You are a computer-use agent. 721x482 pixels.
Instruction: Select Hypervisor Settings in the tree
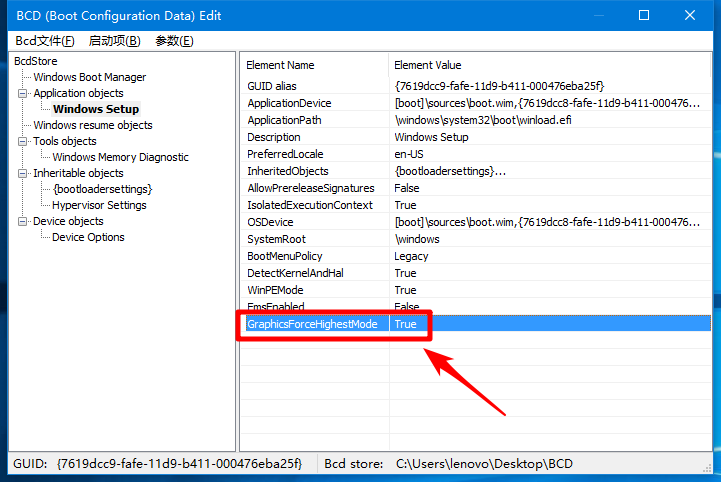coord(99,205)
